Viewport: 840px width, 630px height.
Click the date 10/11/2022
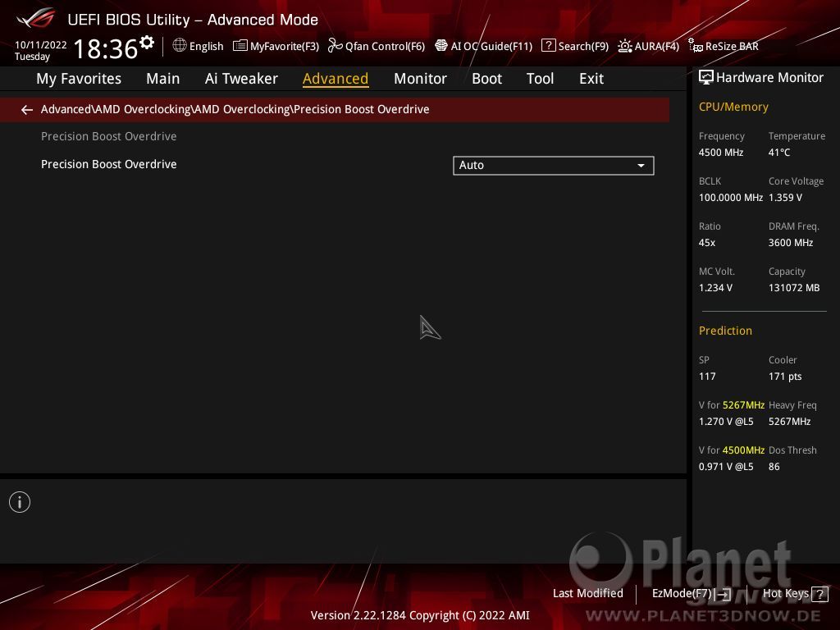[x=41, y=45]
